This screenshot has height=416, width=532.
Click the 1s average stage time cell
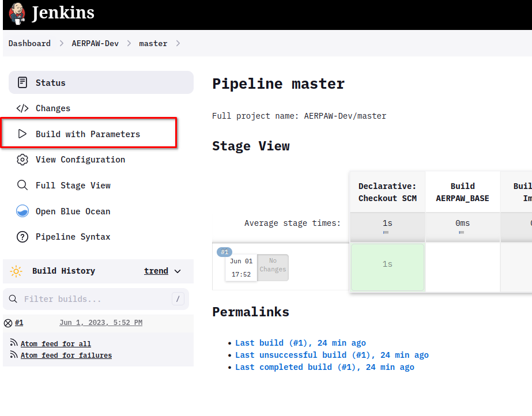387,227
